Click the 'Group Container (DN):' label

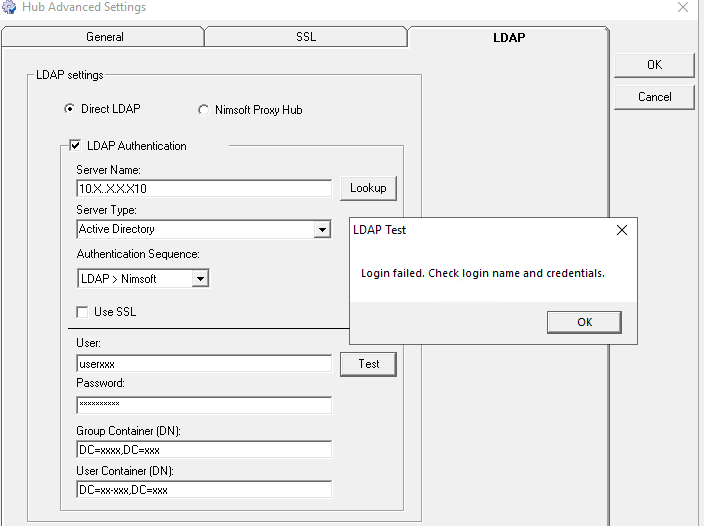[128, 431]
